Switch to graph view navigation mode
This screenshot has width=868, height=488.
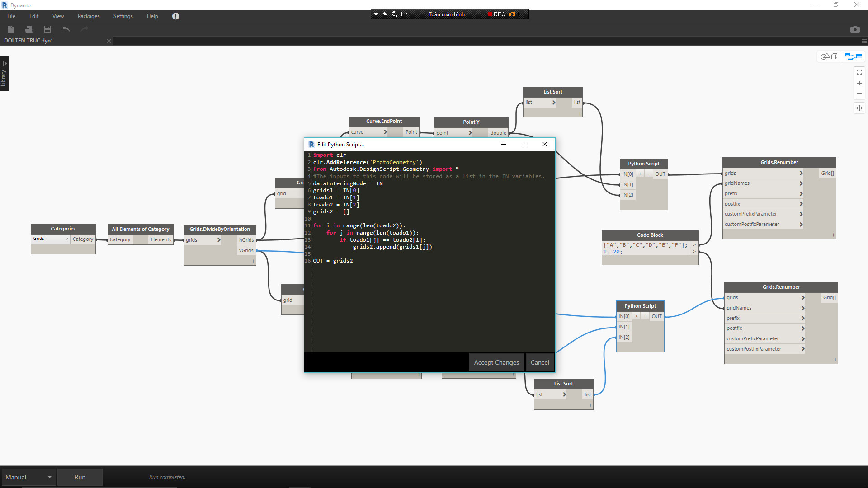(x=854, y=56)
